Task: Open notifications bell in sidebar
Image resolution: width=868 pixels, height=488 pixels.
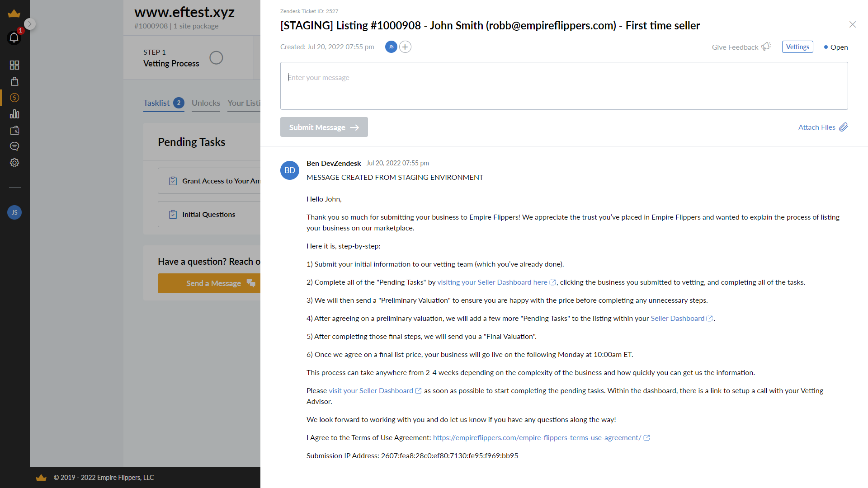Action: coord(14,38)
